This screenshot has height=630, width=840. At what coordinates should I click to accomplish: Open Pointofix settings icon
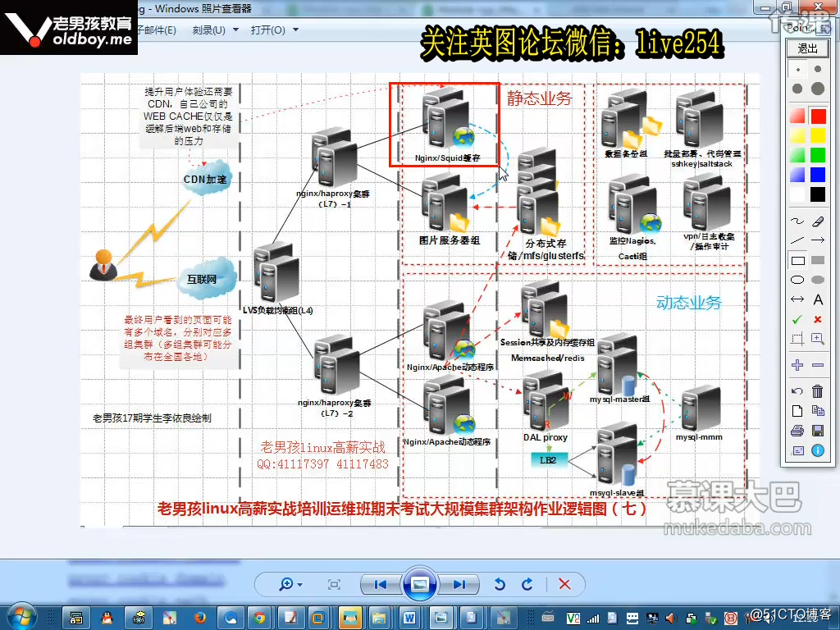click(797, 450)
